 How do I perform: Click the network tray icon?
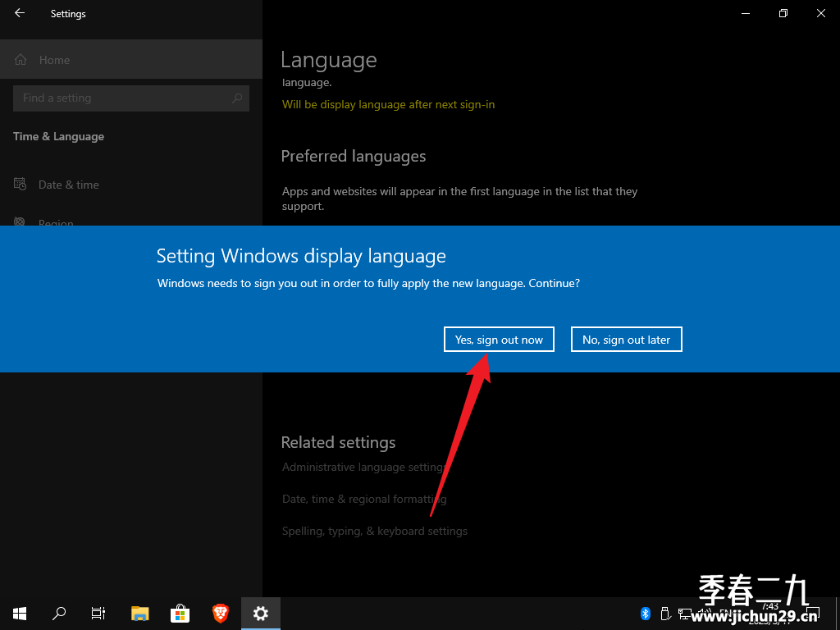pyautogui.click(x=685, y=613)
